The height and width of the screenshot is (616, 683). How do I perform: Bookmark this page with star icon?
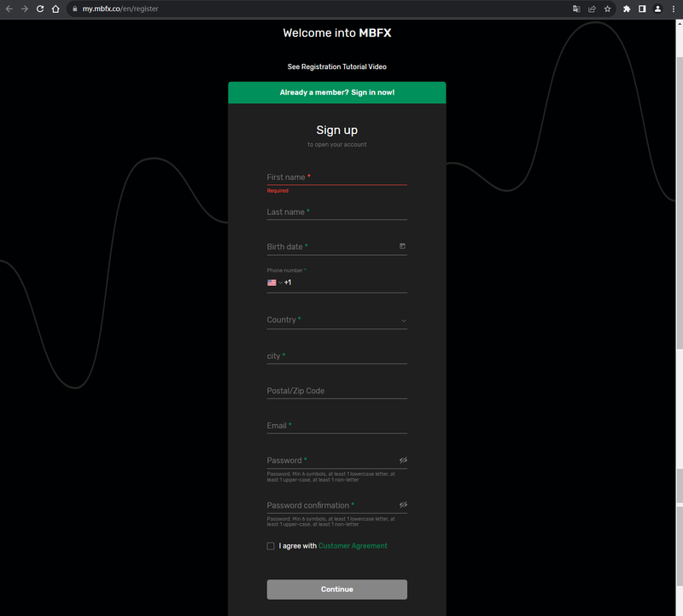608,9
